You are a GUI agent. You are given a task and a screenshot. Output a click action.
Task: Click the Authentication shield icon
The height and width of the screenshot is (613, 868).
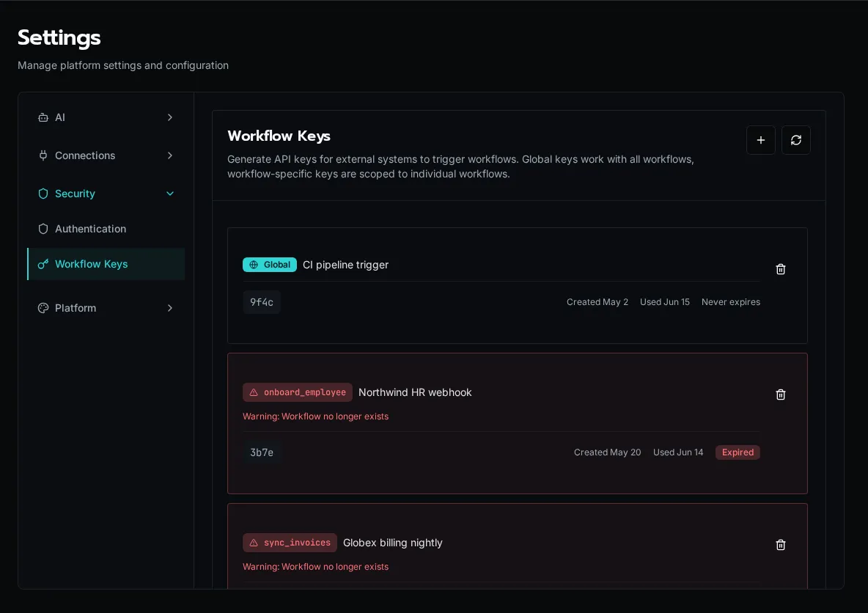[x=43, y=229]
